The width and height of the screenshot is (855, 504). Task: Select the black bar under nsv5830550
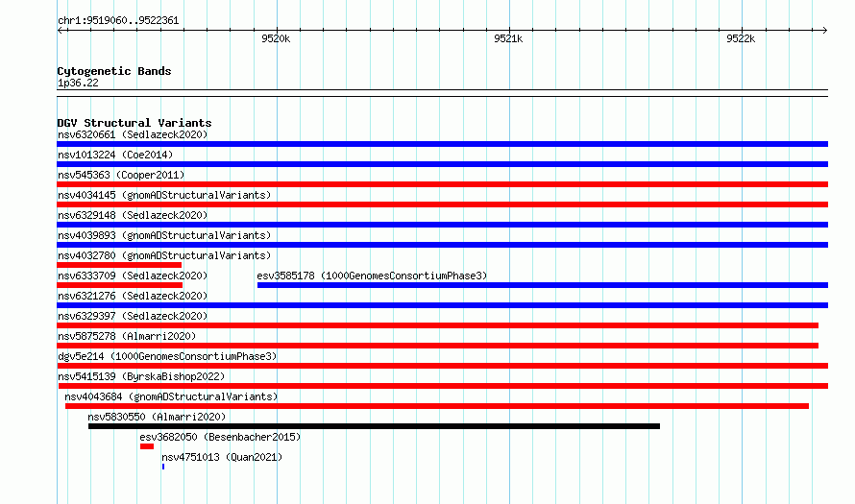374,426
